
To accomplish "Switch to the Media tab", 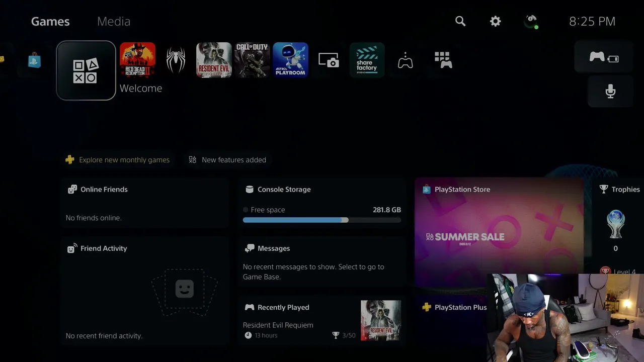I will coord(114,21).
